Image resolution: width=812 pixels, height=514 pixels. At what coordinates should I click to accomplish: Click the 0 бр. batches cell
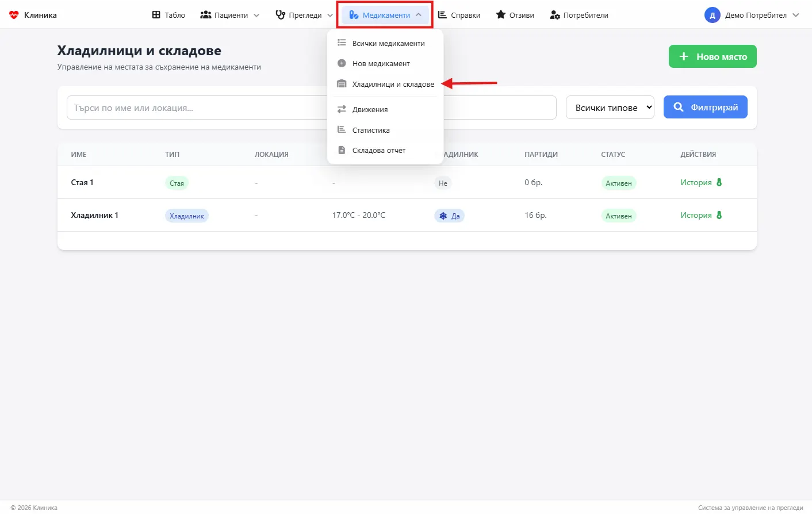click(533, 182)
